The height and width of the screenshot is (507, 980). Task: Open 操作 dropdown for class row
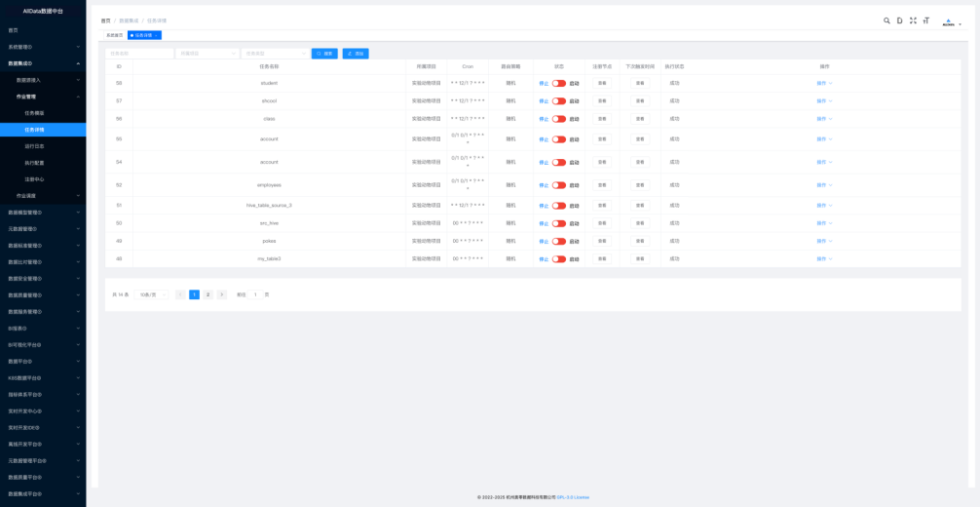click(x=824, y=119)
